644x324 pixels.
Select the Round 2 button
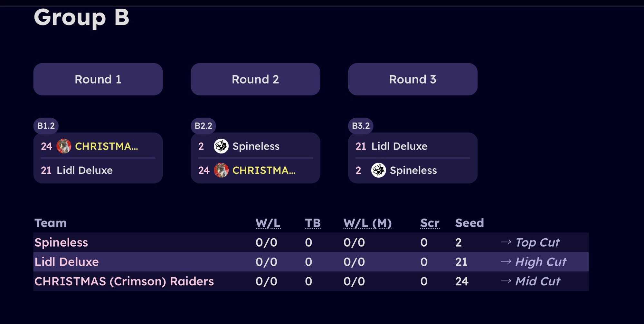point(255,79)
